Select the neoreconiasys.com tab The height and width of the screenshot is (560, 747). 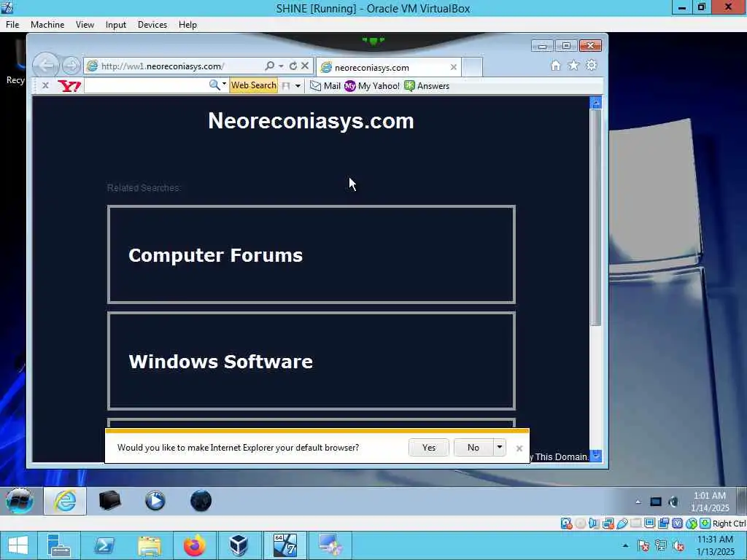pyautogui.click(x=388, y=68)
